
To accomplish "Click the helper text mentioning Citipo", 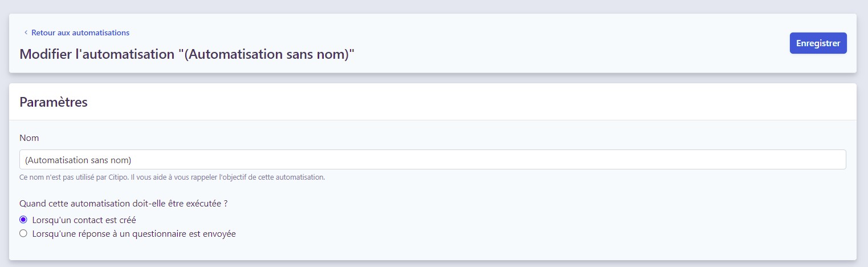I will pyautogui.click(x=172, y=177).
